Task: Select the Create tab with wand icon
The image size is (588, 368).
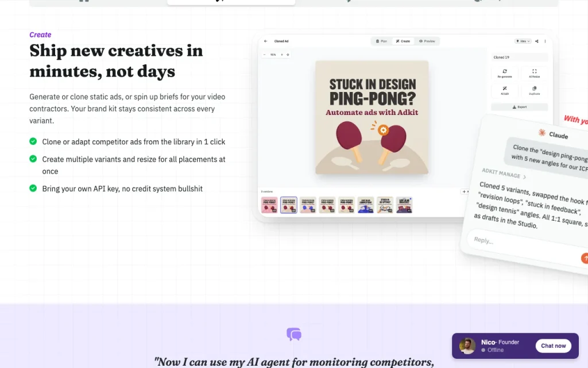Action: pyautogui.click(x=403, y=41)
